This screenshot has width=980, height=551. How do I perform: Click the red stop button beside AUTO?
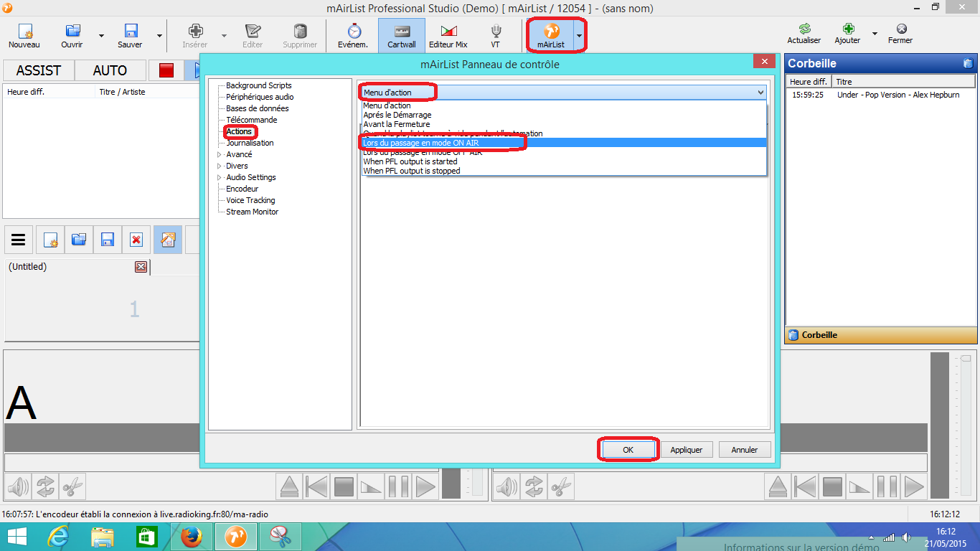point(166,70)
